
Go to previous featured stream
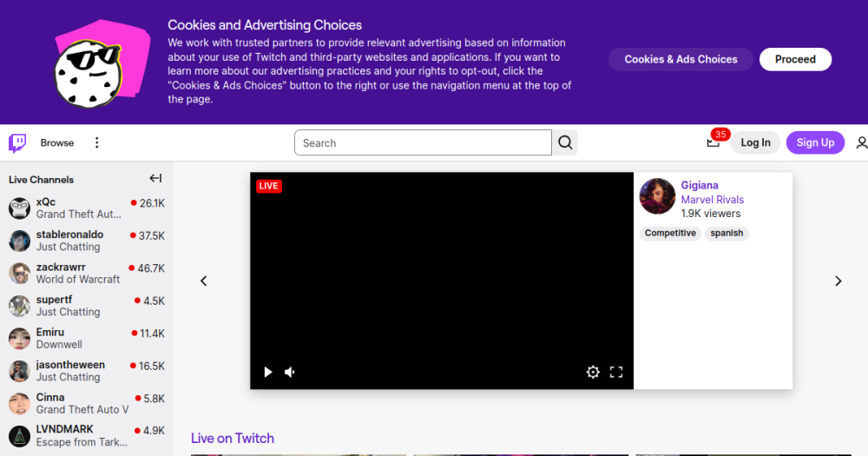tap(204, 281)
